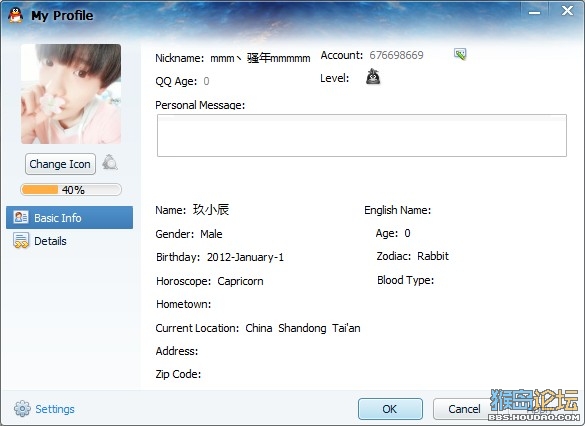
Task: Click the penguin level icon
Action: 373,77
